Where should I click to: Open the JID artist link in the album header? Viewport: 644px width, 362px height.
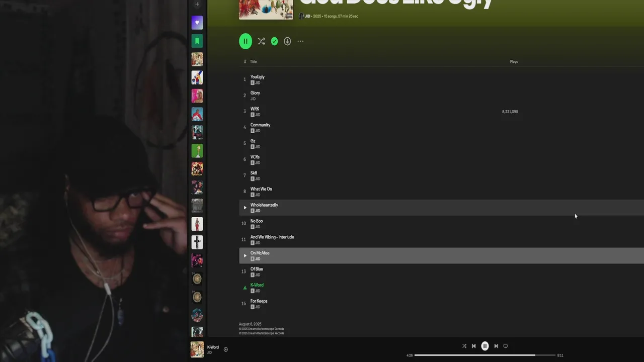coord(307,16)
